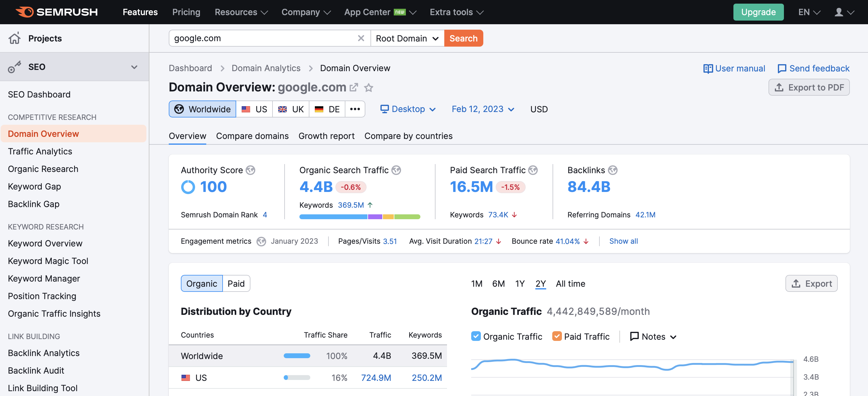Click the Authority Score globe info icon

(250, 170)
